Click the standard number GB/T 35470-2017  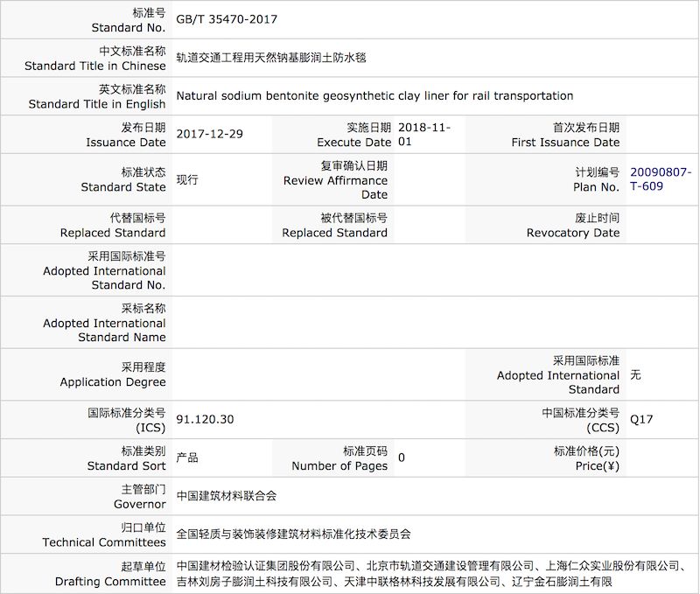227,19
